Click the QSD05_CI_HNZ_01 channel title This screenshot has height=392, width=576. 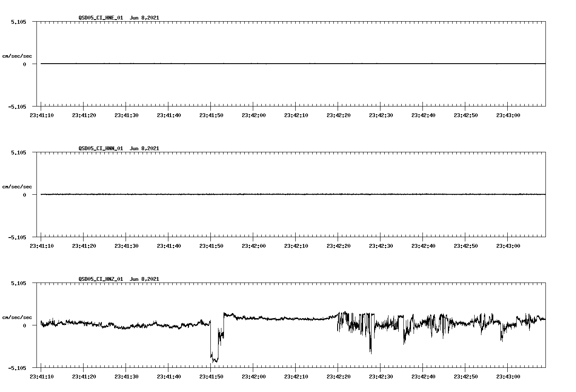(101, 279)
